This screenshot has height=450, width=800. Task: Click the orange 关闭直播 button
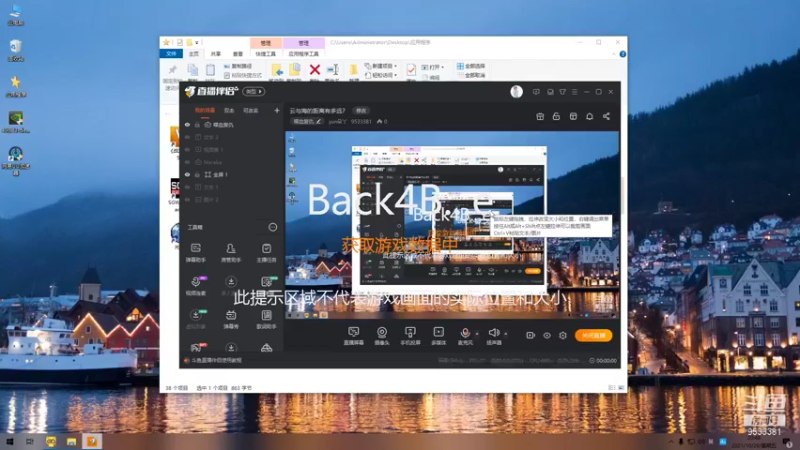pos(593,335)
